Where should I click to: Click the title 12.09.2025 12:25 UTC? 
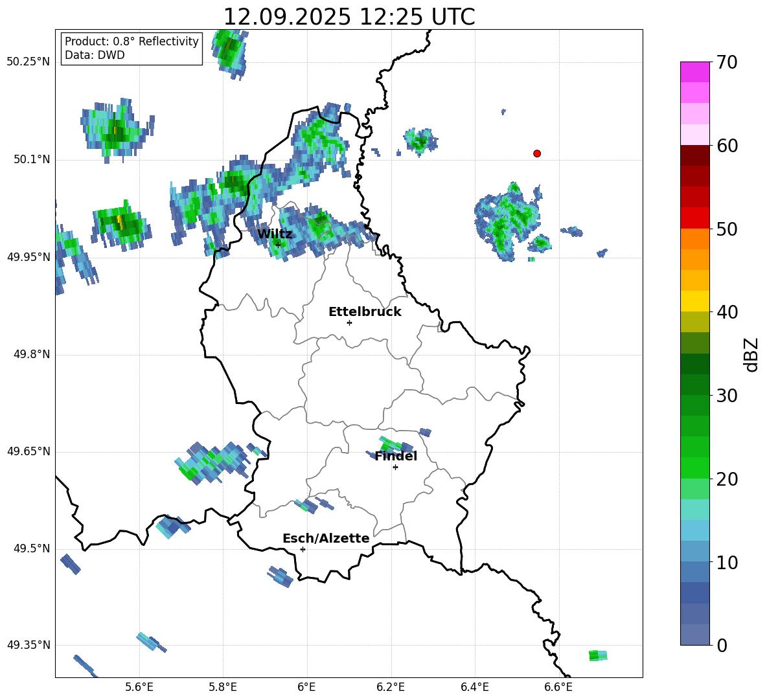(349, 17)
